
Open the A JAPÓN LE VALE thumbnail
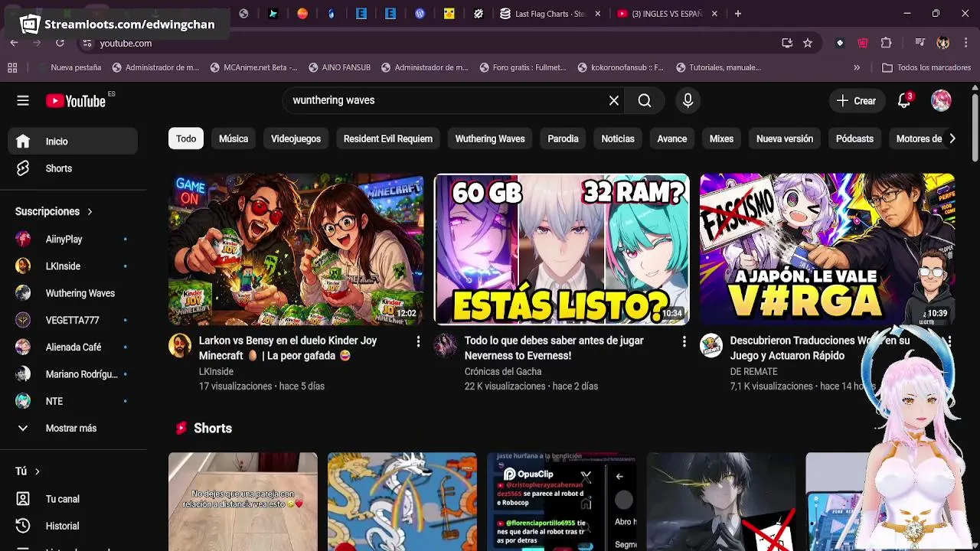pos(827,249)
